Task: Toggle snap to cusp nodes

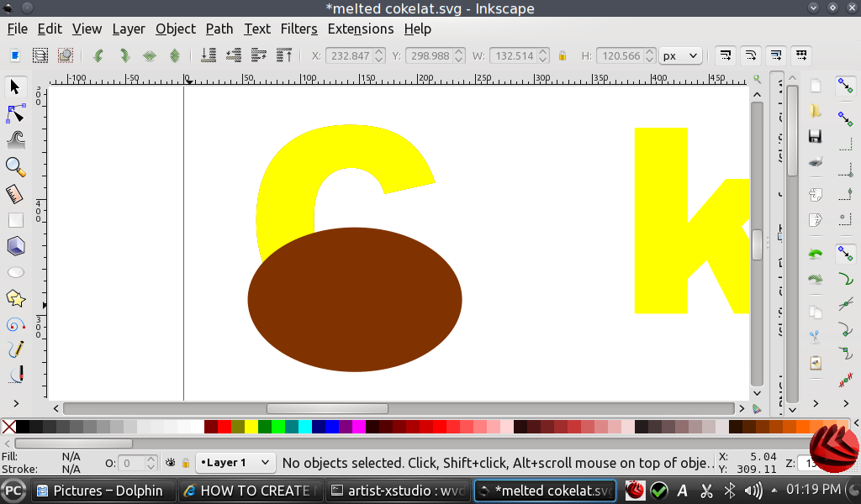Action: [x=846, y=328]
